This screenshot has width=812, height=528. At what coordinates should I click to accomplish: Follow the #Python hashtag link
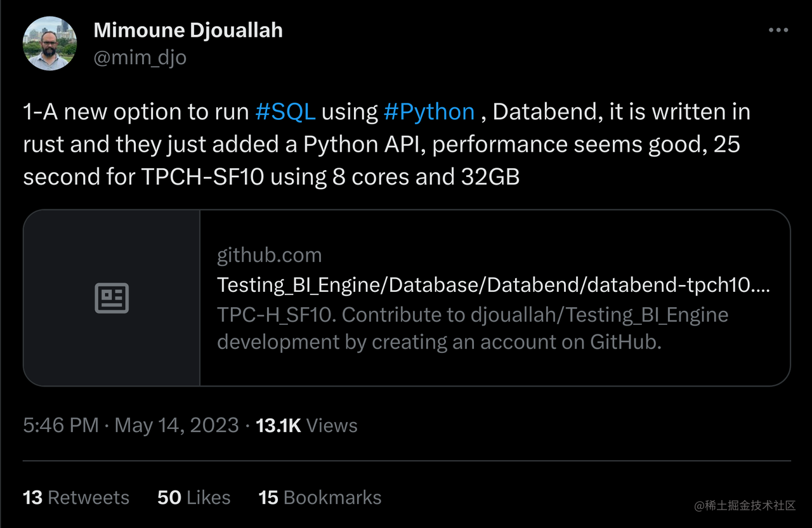coord(429,112)
